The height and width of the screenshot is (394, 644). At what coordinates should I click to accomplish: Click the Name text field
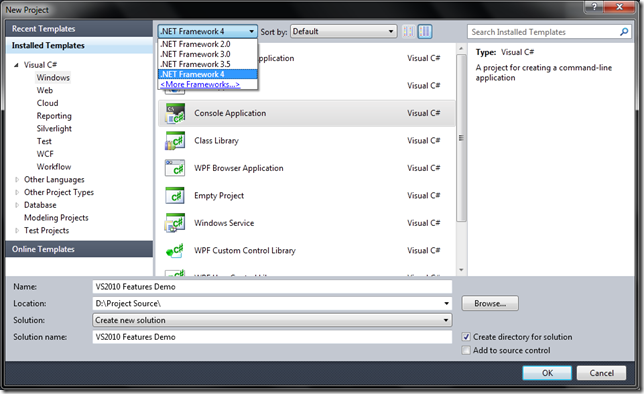(272, 287)
